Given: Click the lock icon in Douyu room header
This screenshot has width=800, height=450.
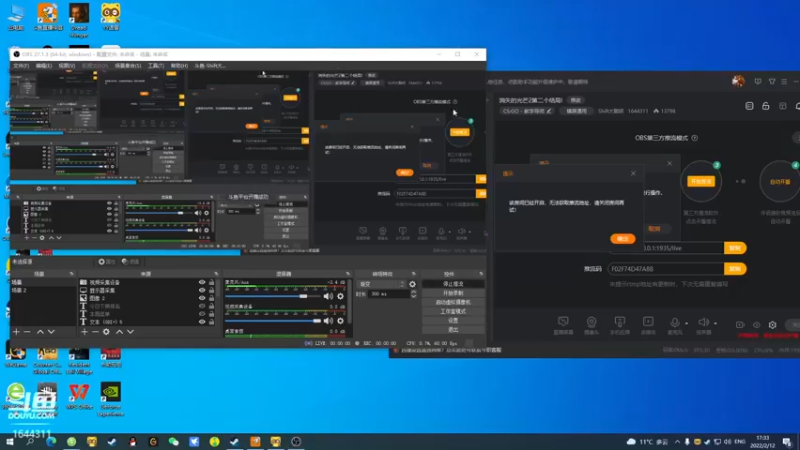Looking at the screenshot, I should coord(766,106).
